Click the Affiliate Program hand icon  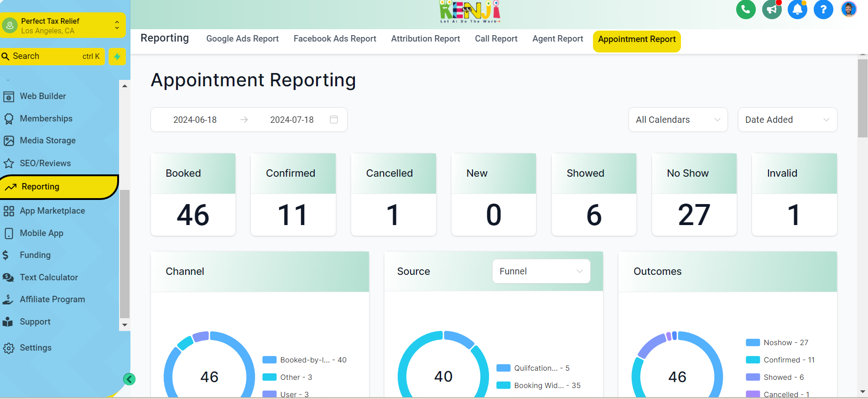[8, 299]
